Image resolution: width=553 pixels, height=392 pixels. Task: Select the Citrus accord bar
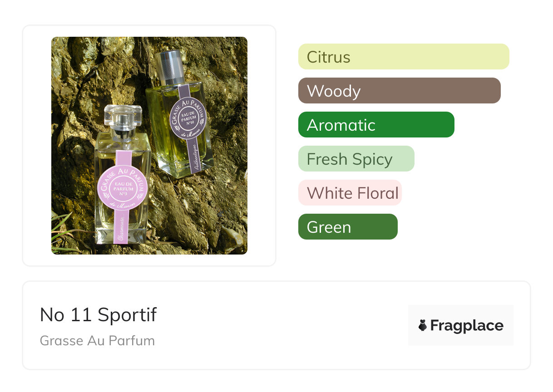coord(403,57)
